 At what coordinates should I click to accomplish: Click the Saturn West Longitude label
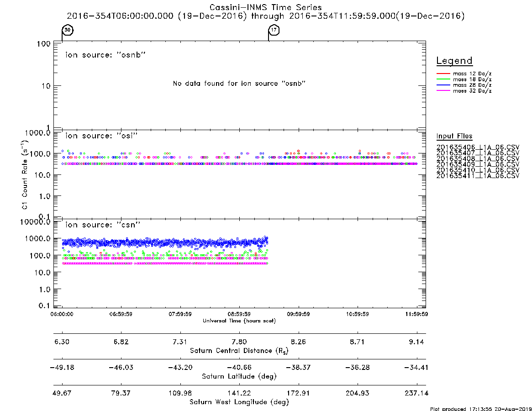pyautogui.click(x=239, y=402)
